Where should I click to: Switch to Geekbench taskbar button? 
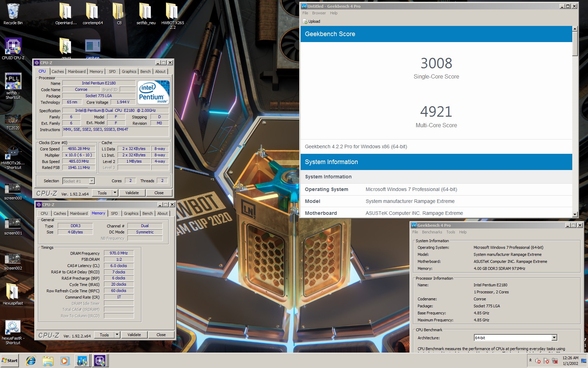coord(82,361)
